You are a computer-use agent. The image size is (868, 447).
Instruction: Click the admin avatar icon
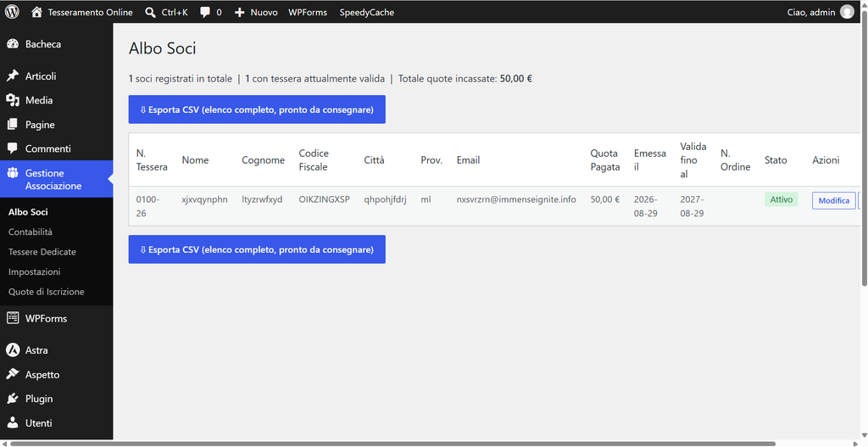coord(847,12)
